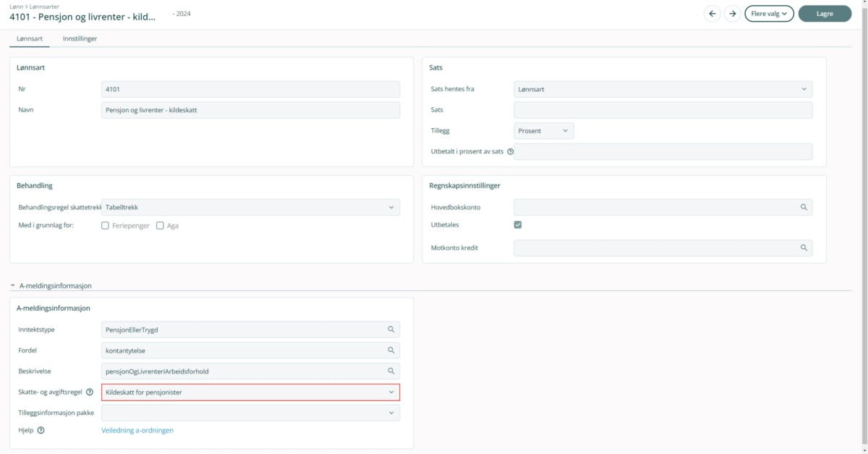
Task: Enable the Feriepenger checkbox
Action: [106, 226]
